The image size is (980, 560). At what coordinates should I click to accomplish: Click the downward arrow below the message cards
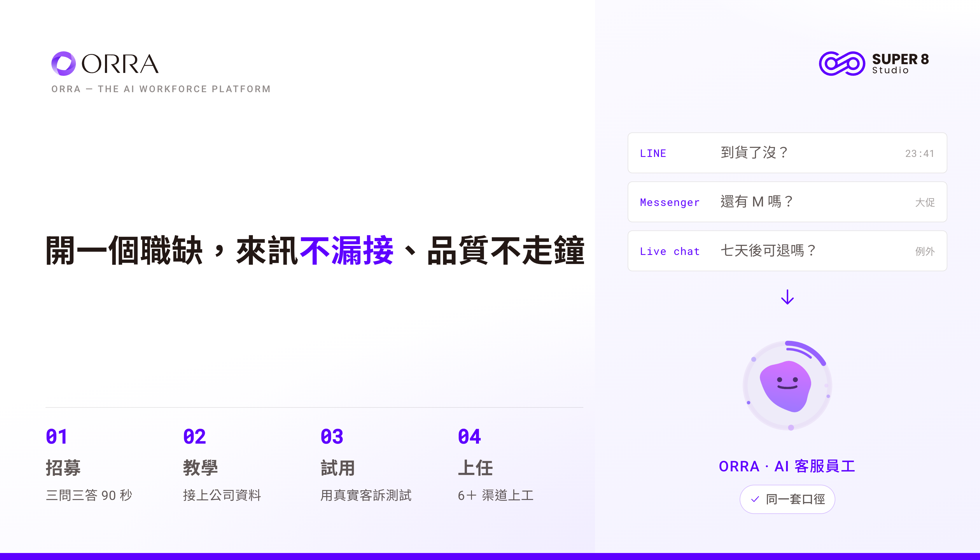point(787,297)
